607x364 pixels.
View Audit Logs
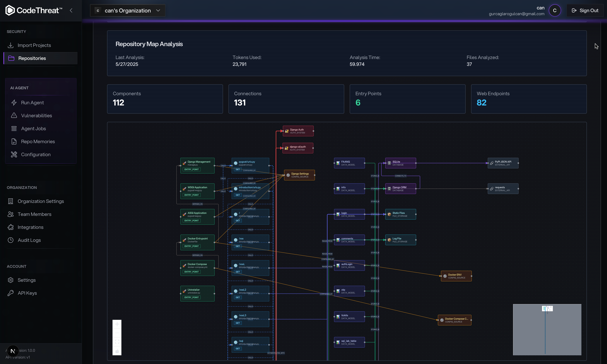(x=40, y=240)
